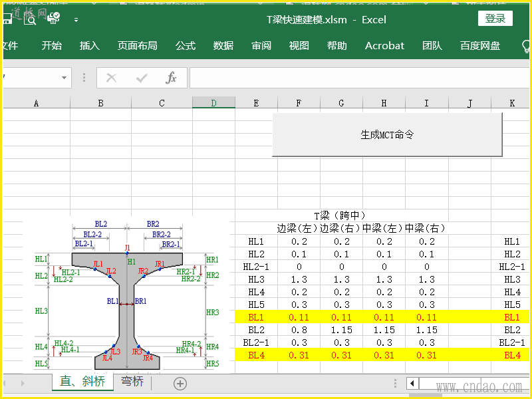Open the 开始 ribbon tab
The height and width of the screenshot is (399, 532).
pyautogui.click(x=52, y=45)
